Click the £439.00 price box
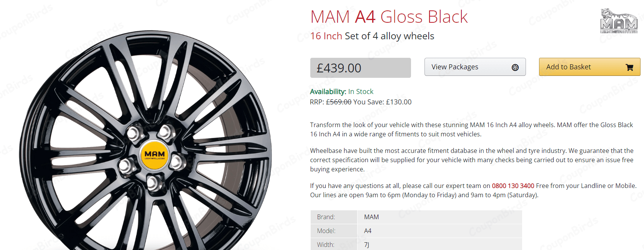 coord(360,67)
